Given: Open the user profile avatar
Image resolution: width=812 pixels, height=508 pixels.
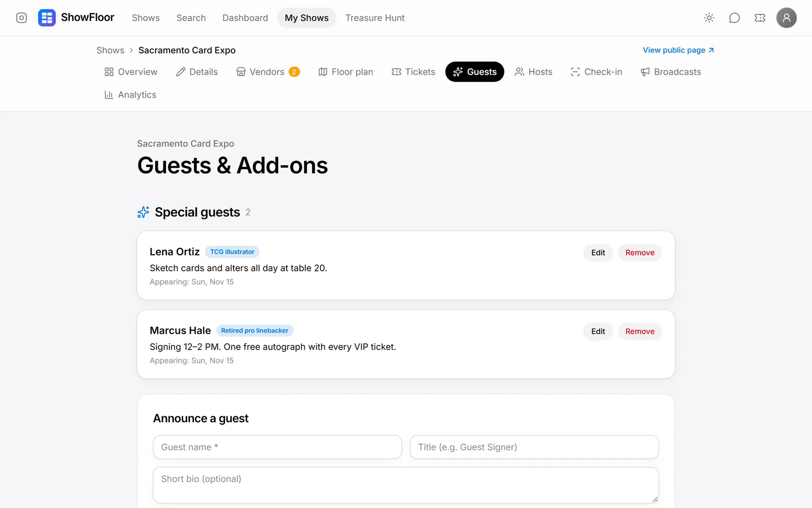Looking at the screenshot, I should click(x=786, y=18).
